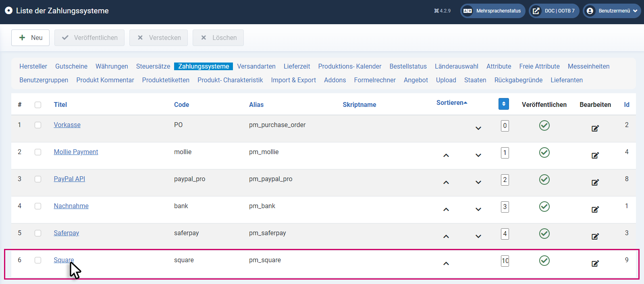The width and height of the screenshot is (644, 284).
Task: Move Nachnahme up in the list
Action: tap(446, 209)
